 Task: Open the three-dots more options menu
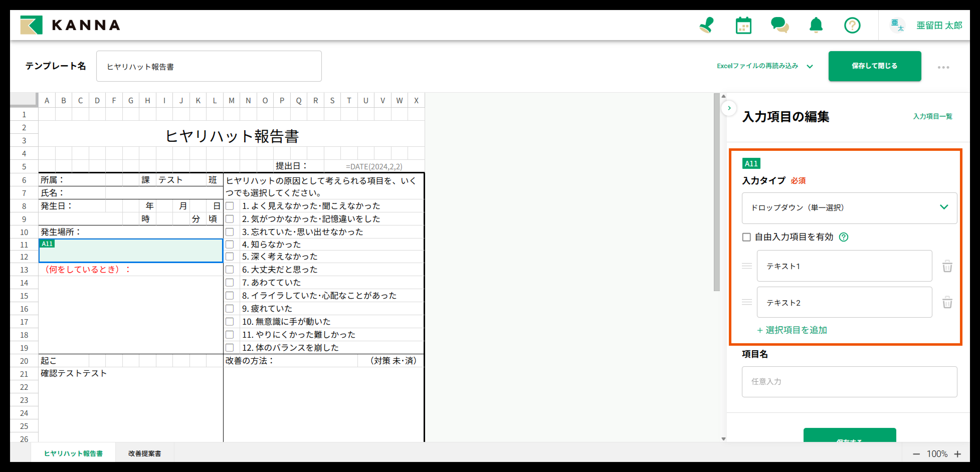[x=943, y=67]
